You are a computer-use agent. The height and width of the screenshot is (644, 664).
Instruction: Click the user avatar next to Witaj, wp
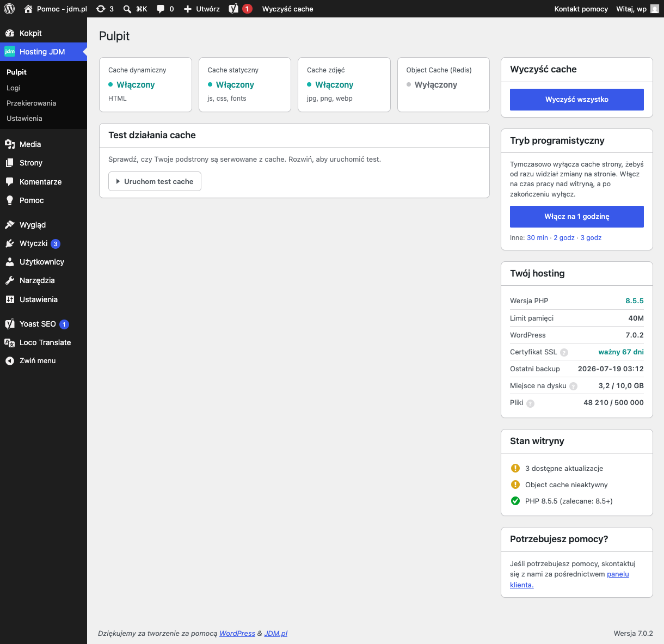[x=655, y=9]
